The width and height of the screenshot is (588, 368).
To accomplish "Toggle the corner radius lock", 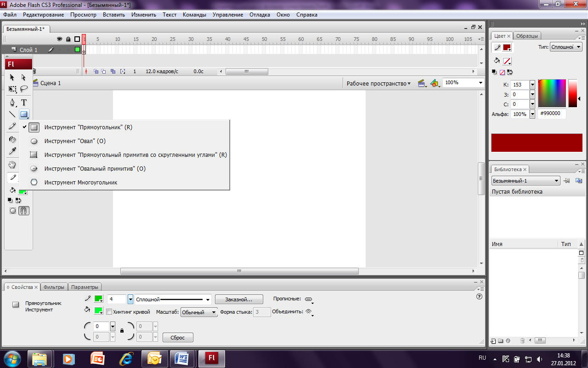I will (122, 331).
